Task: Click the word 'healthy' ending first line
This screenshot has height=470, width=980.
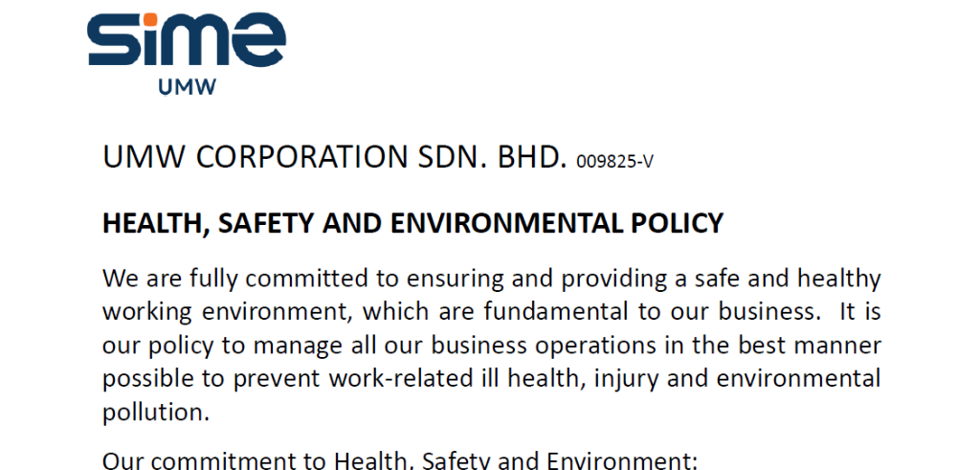Action: [838, 279]
